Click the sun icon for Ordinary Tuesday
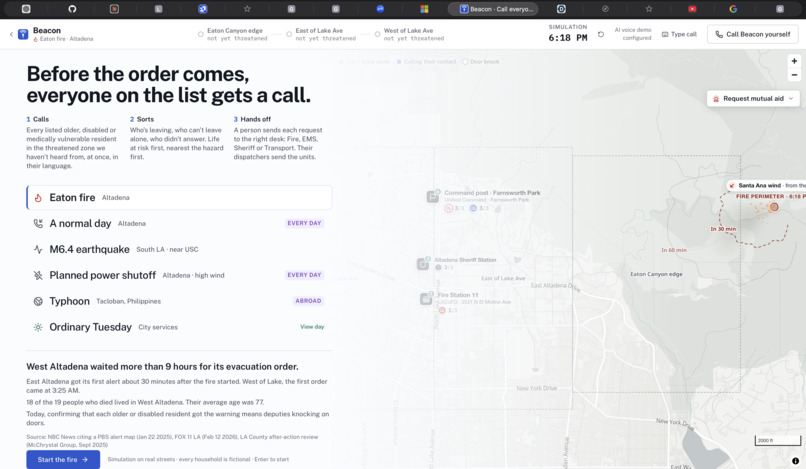Image resolution: width=806 pixels, height=469 pixels. pyautogui.click(x=38, y=327)
